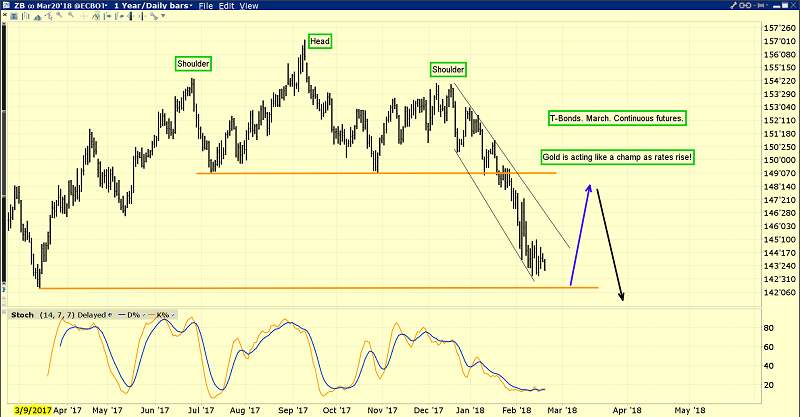
Task: Click the blue D% line color swatch
Action: point(122,315)
